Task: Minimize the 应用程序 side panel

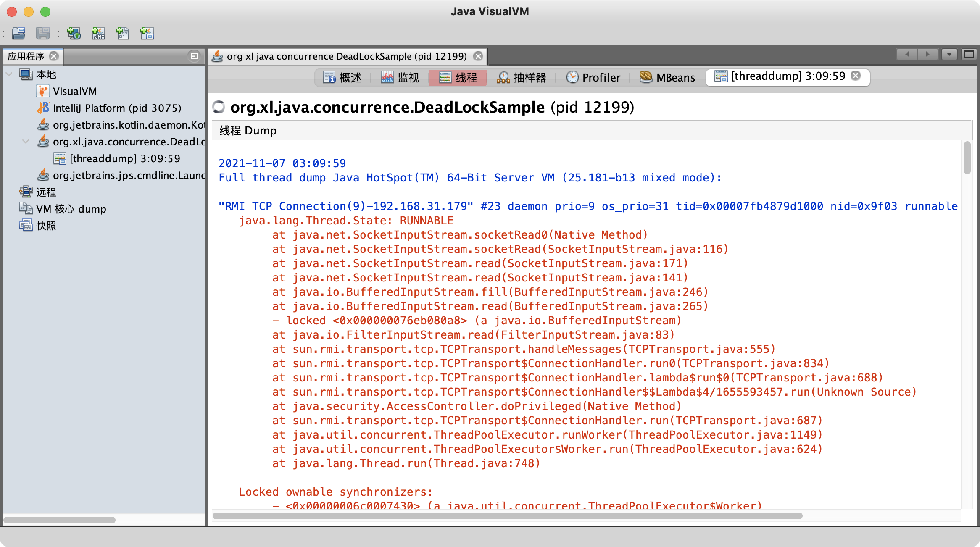Action: pyautogui.click(x=194, y=56)
